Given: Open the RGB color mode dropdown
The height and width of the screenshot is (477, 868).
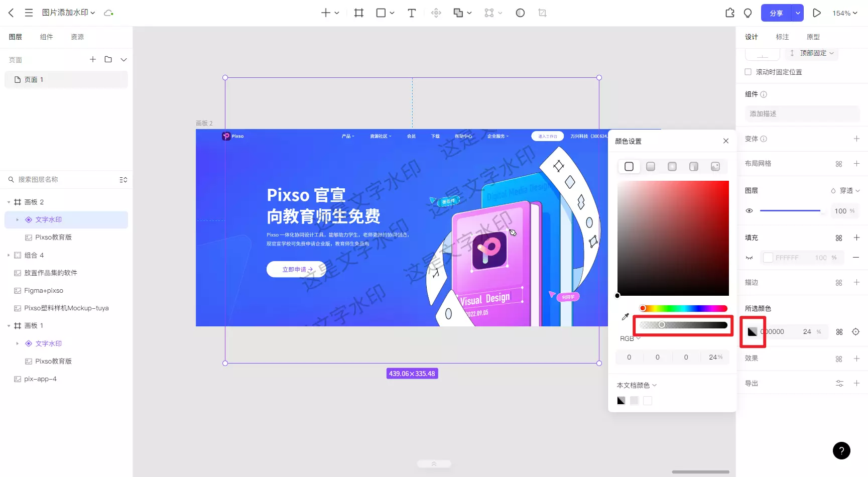Looking at the screenshot, I should [630, 338].
